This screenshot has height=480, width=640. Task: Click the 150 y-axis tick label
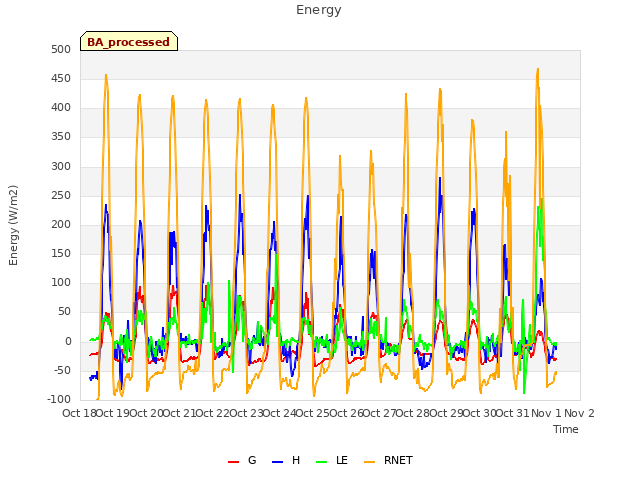[x=61, y=253]
